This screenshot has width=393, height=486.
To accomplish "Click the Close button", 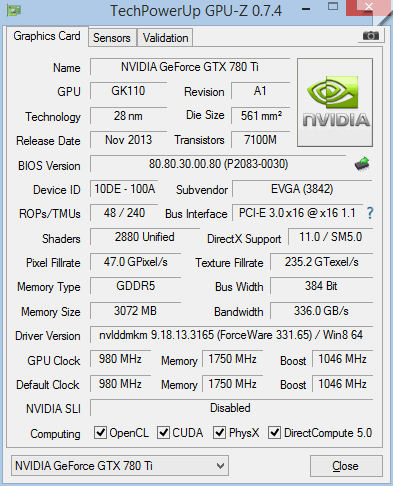I will (345, 466).
